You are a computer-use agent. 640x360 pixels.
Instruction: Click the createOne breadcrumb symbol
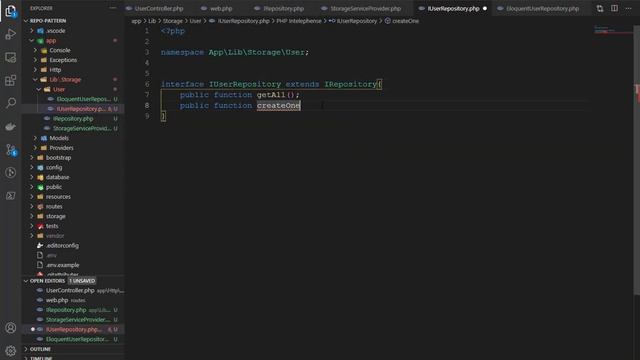pos(405,21)
